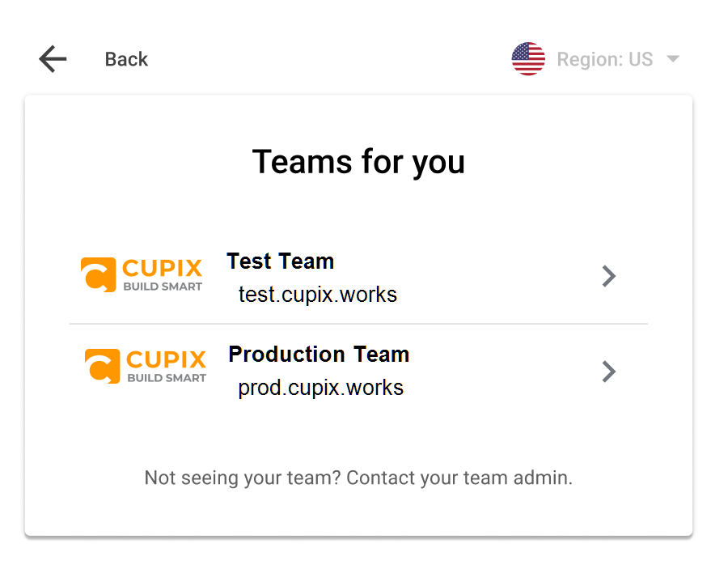Open Test Team via its right chevron

click(x=608, y=277)
